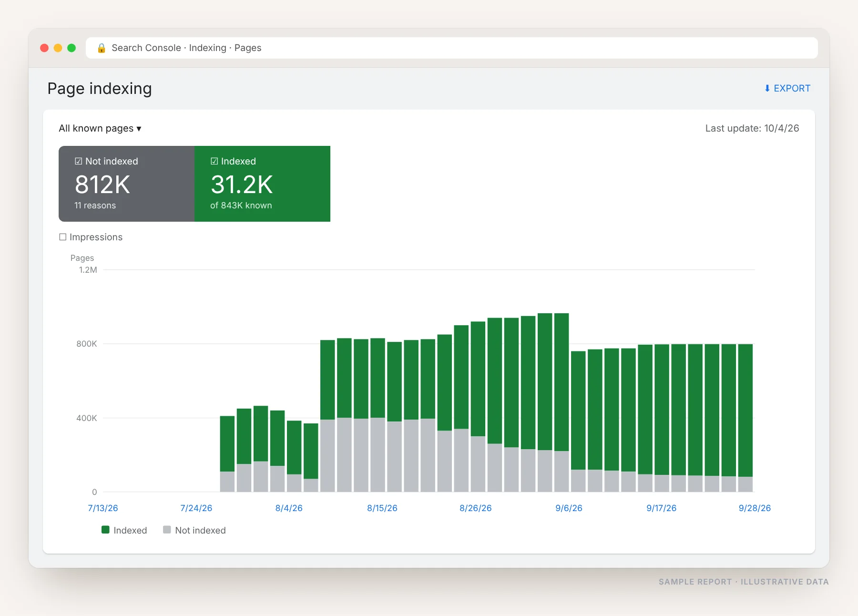Click the '800K' y-axis label
858x616 pixels.
[87, 344]
